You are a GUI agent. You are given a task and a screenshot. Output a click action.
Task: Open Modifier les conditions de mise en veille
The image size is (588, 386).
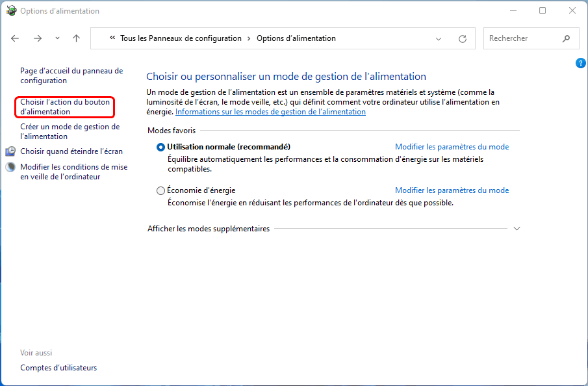click(x=74, y=172)
